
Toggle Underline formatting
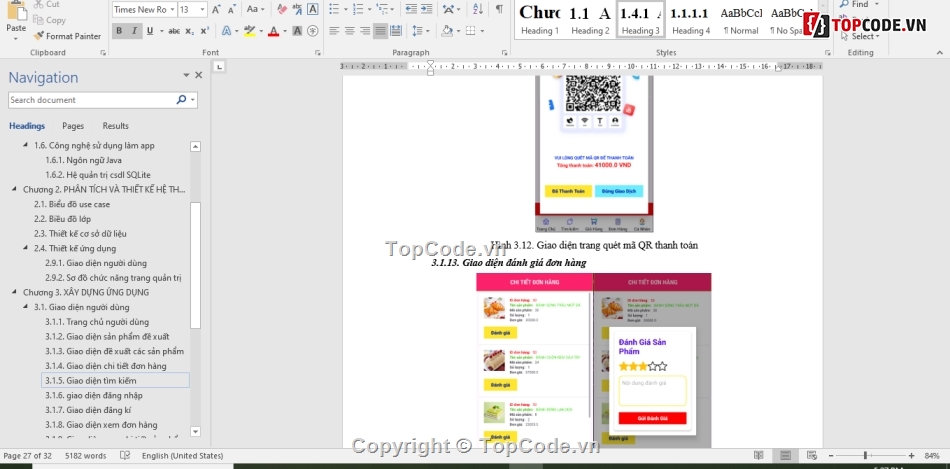(149, 31)
